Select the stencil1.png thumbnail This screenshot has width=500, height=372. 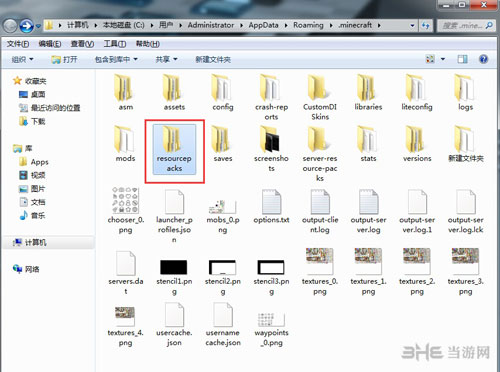tap(174, 267)
